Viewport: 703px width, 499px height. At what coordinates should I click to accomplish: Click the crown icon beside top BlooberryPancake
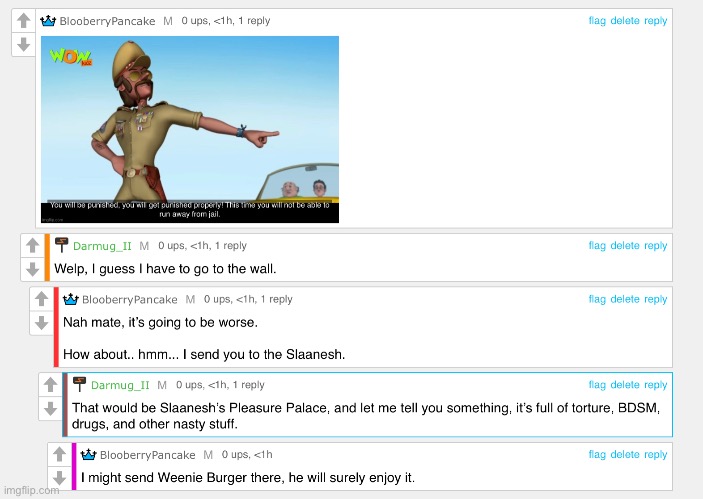pyautogui.click(x=48, y=21)
